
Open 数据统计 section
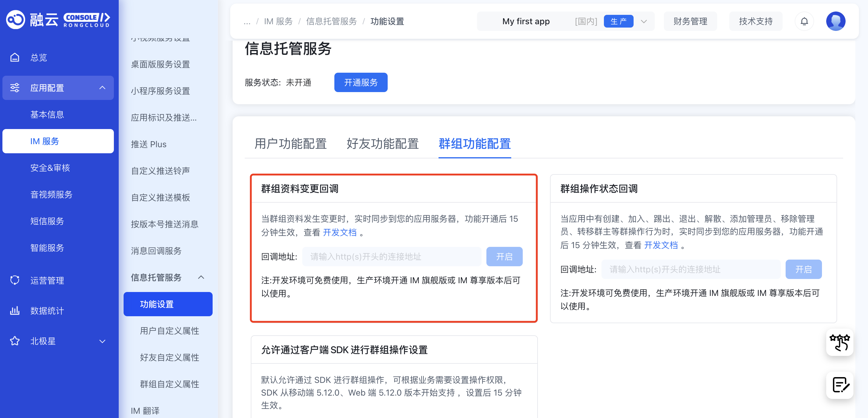(58, 310)
